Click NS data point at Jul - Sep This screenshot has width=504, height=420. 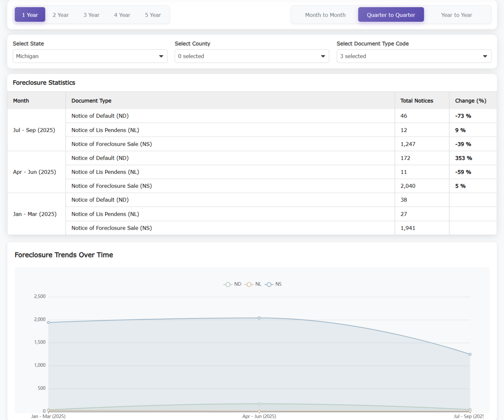(x=470, y=354)
